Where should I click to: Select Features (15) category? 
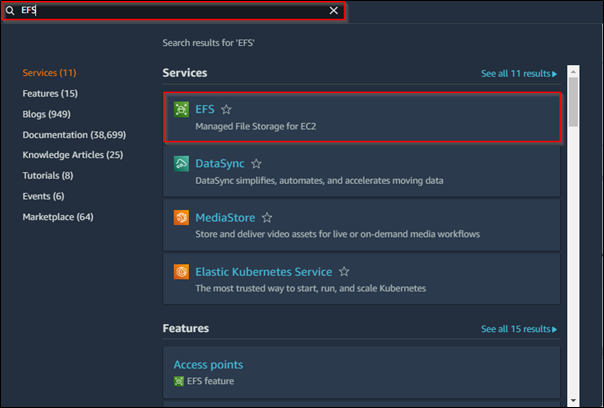(x=50, y=94)
